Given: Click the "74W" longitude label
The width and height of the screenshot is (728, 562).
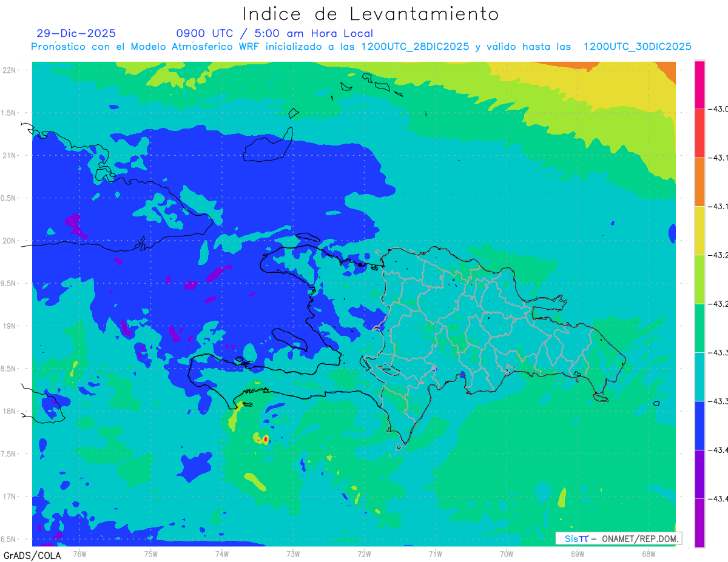Looking at the screenshot, I should [222, 554].
